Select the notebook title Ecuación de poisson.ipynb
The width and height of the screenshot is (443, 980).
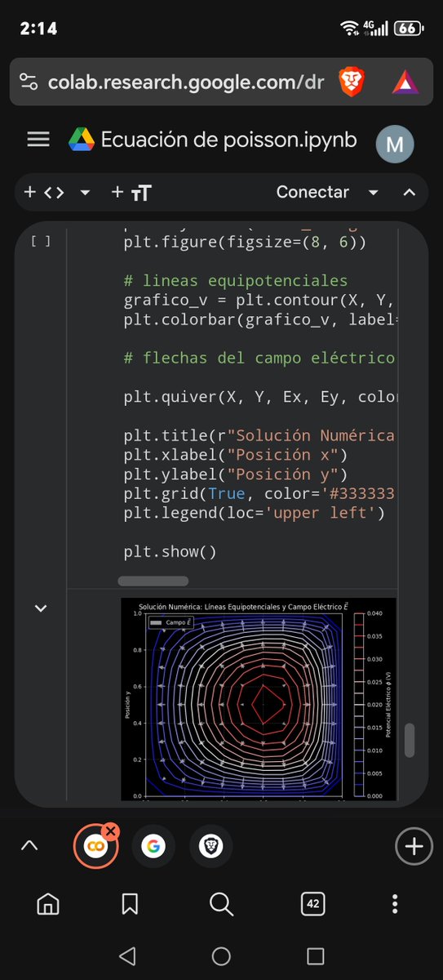point(229,140)
